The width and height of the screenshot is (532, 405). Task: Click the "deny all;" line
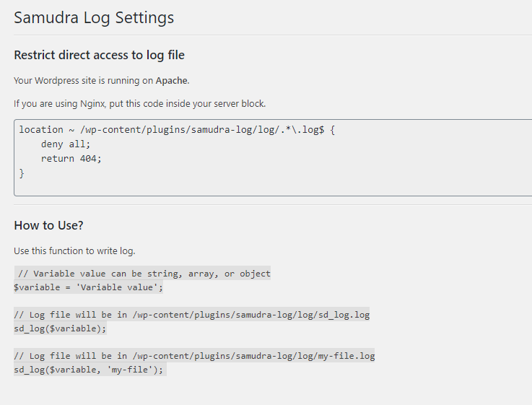click(x=66, y=144)
